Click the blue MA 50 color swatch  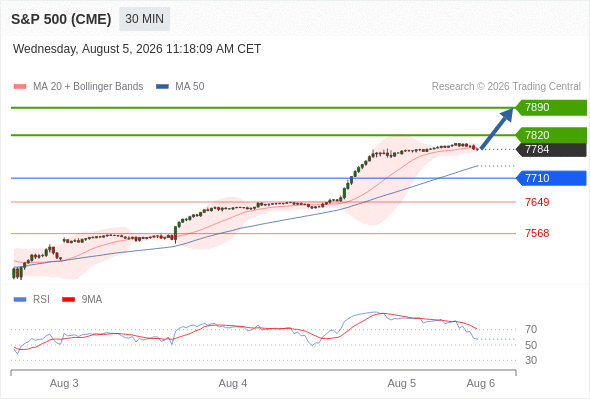pyautogui.click(x=163, y=87)
